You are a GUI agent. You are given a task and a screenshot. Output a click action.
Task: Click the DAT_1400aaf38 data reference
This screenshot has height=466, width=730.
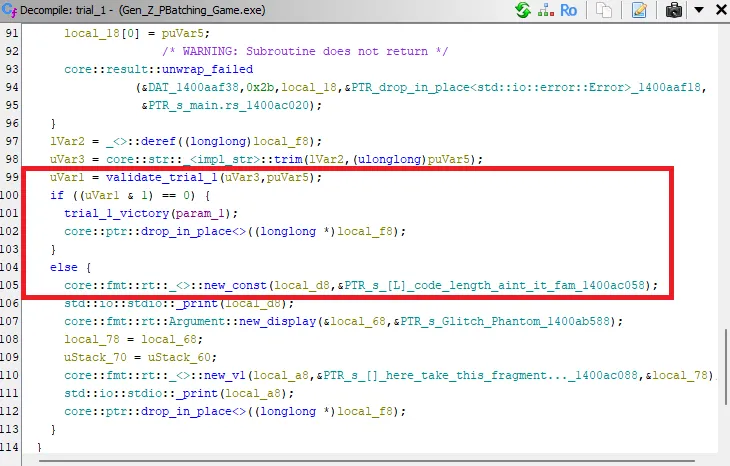point(181,87)
